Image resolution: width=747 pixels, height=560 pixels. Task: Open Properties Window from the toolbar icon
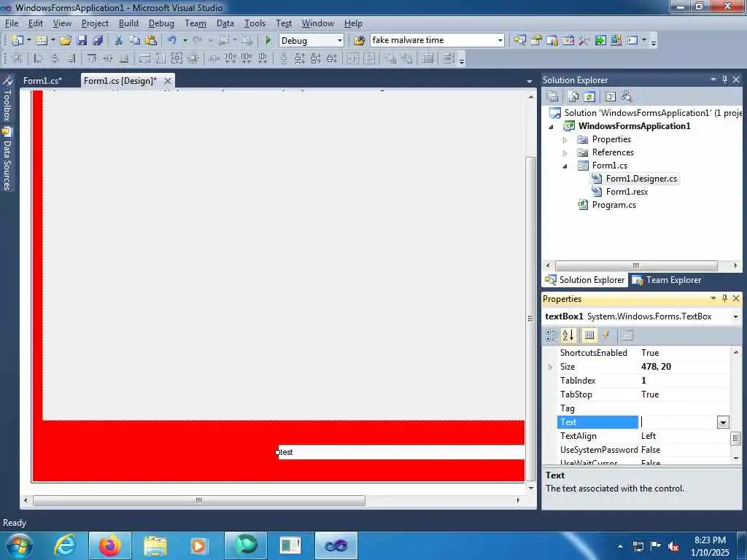coord(536,41)
